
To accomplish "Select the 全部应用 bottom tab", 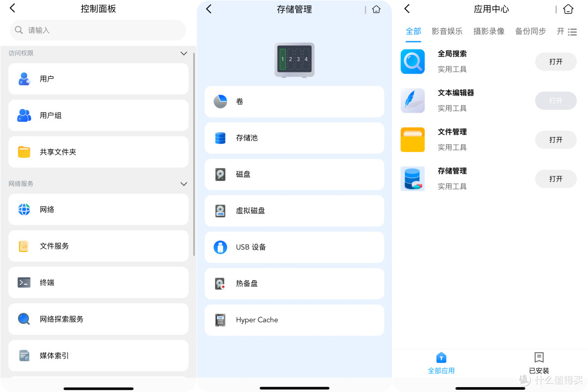I will (442, 363).
